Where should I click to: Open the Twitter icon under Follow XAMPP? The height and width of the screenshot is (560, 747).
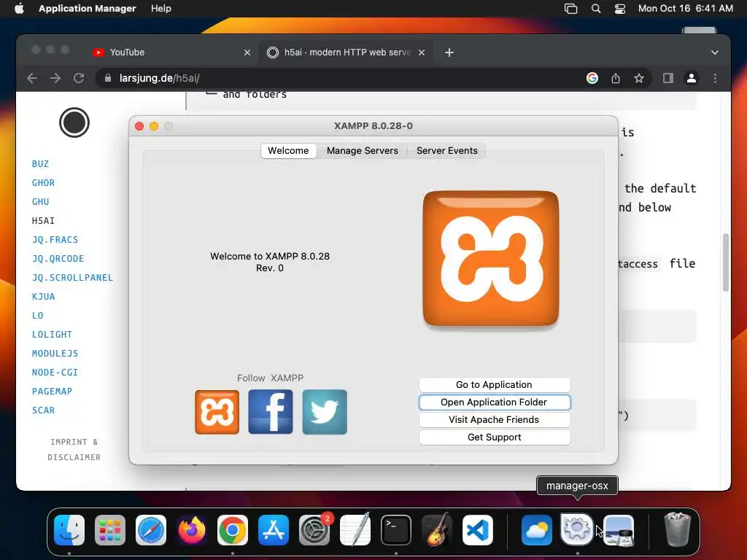point(325,412)
